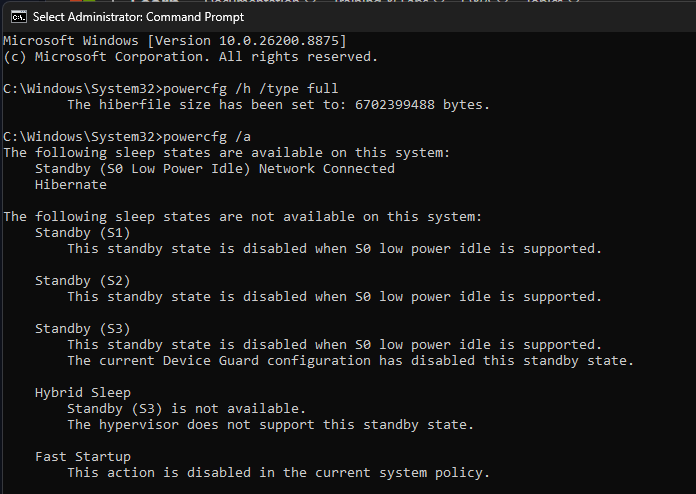Click the 'sleep states are not available' heading
Viewport: 696px width, 494px height.
[x=243, y=217]
